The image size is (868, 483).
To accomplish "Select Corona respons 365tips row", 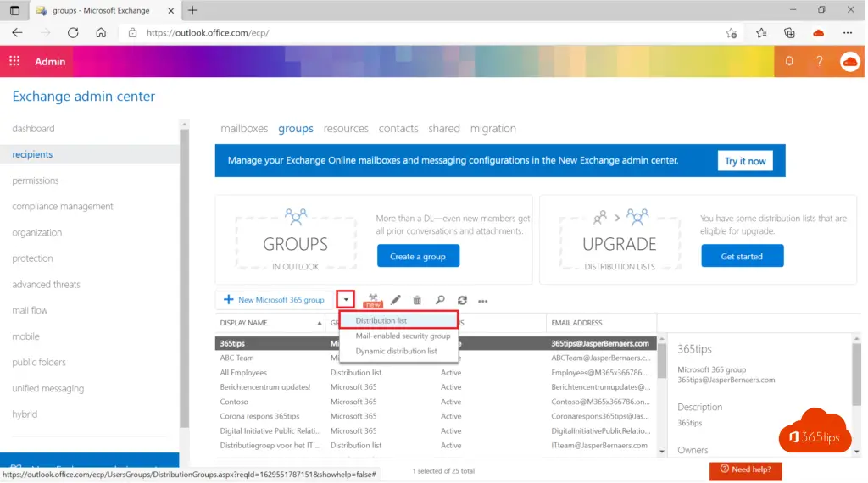I will pos(437,417).
